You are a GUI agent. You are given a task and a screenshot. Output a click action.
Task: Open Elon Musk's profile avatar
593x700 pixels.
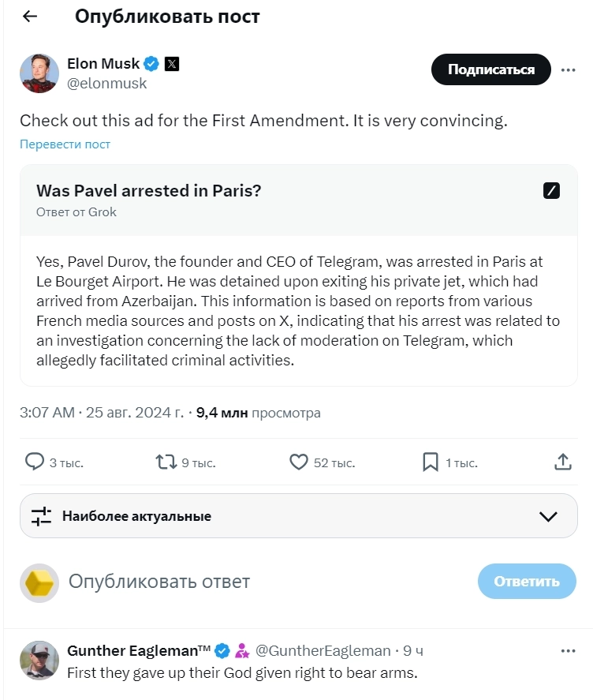click(x=39, y=73)
